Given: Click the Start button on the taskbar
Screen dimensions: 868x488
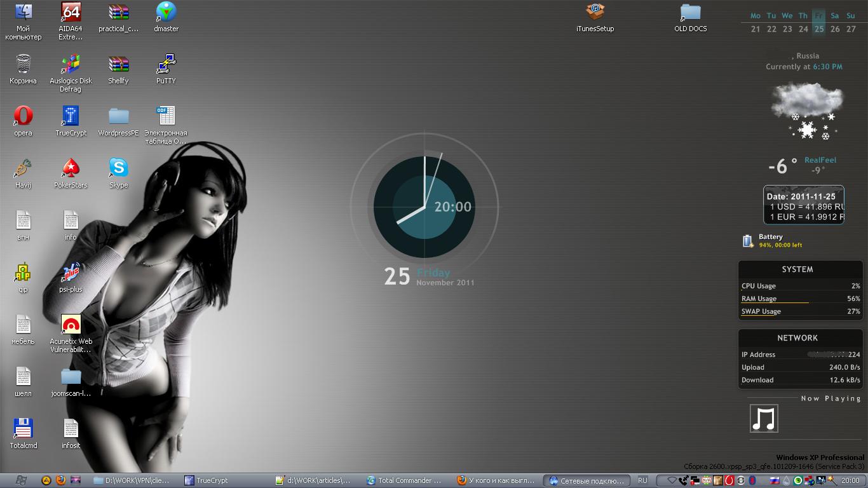Looking at the screenshot, I should 20,480.
